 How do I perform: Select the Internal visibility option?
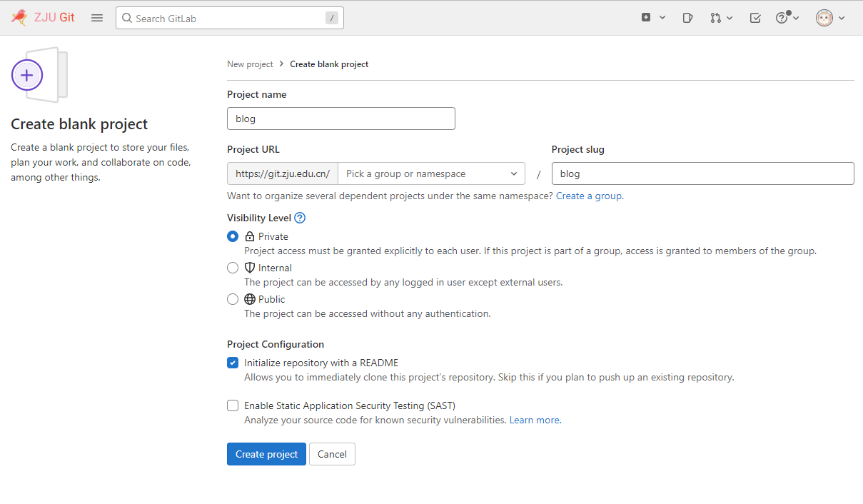point(233,268)
